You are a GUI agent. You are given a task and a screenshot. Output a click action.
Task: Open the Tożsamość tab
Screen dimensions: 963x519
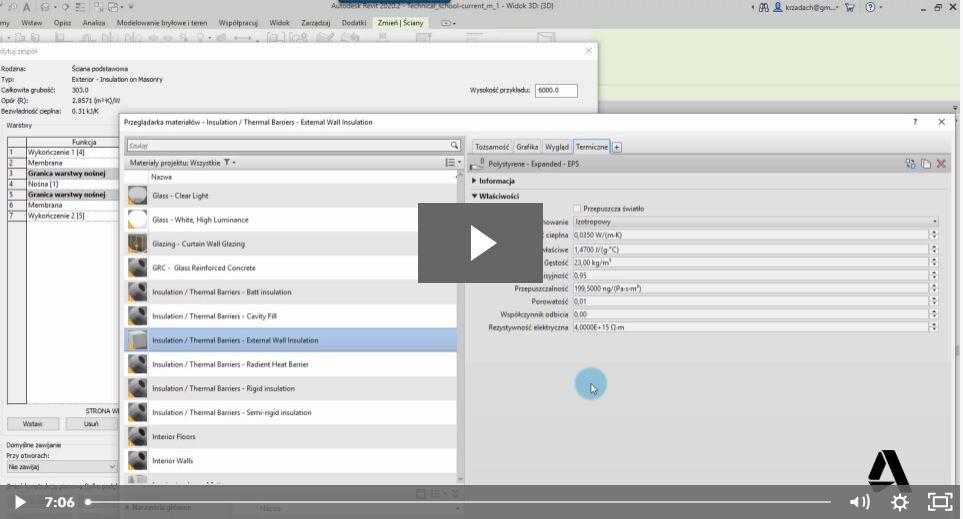(x=492, y=147)
